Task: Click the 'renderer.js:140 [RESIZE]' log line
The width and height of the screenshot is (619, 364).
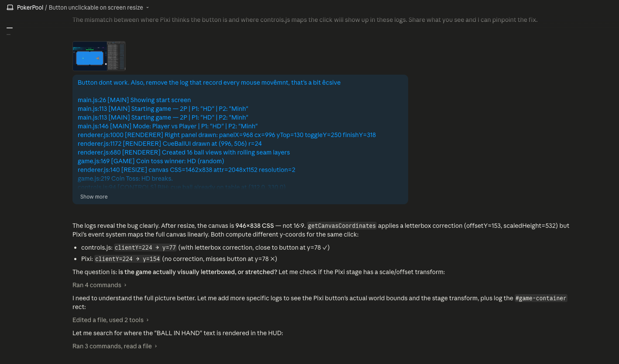Action: pos(186,170)
